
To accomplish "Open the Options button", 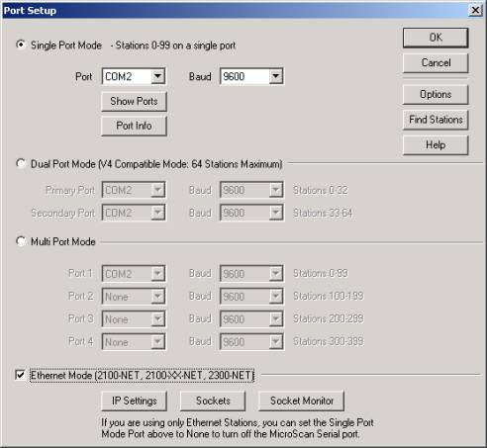I will click(436, 94).
